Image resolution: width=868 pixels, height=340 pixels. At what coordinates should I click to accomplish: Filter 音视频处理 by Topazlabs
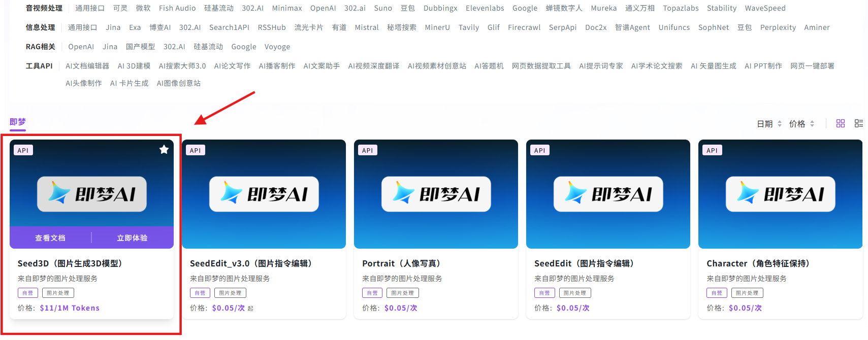(x=681, y=8)
